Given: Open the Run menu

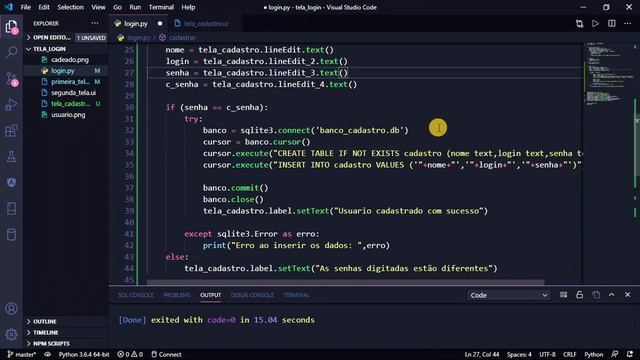Looking at the screenshot, I should (135, 7).
